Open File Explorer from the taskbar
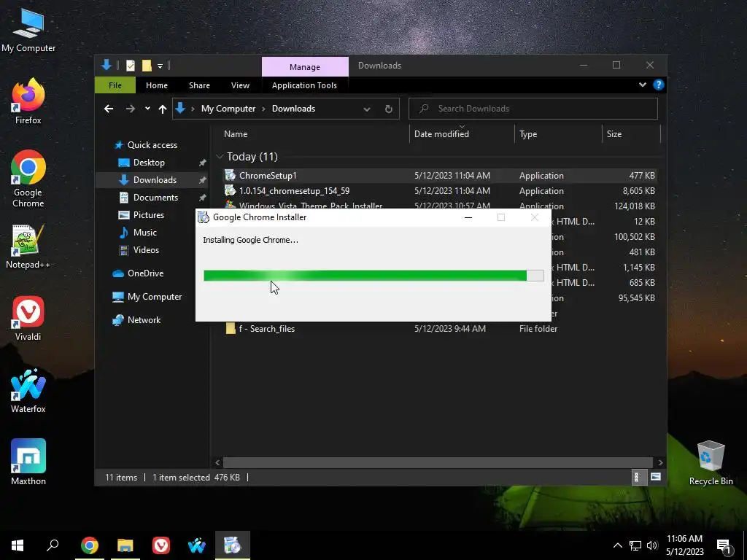The image size is (747, 560). 125,545
